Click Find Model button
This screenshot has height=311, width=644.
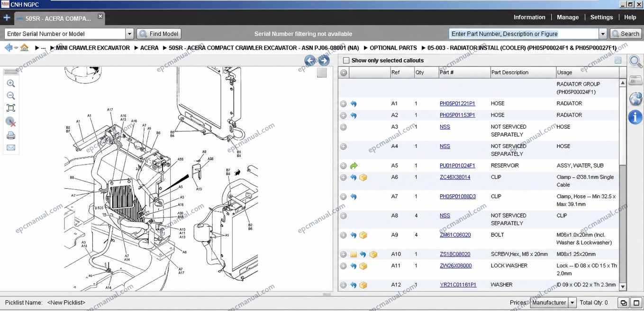pyautogui.click(x=159, y=34)
